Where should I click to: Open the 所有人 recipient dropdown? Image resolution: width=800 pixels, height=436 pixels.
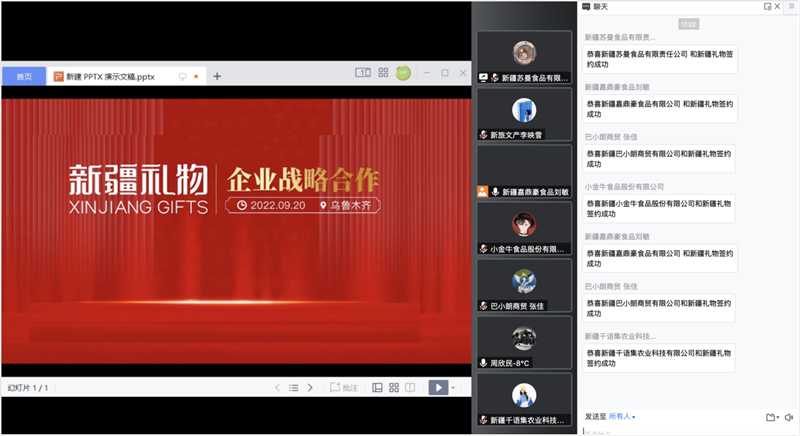tap(622, 416)
